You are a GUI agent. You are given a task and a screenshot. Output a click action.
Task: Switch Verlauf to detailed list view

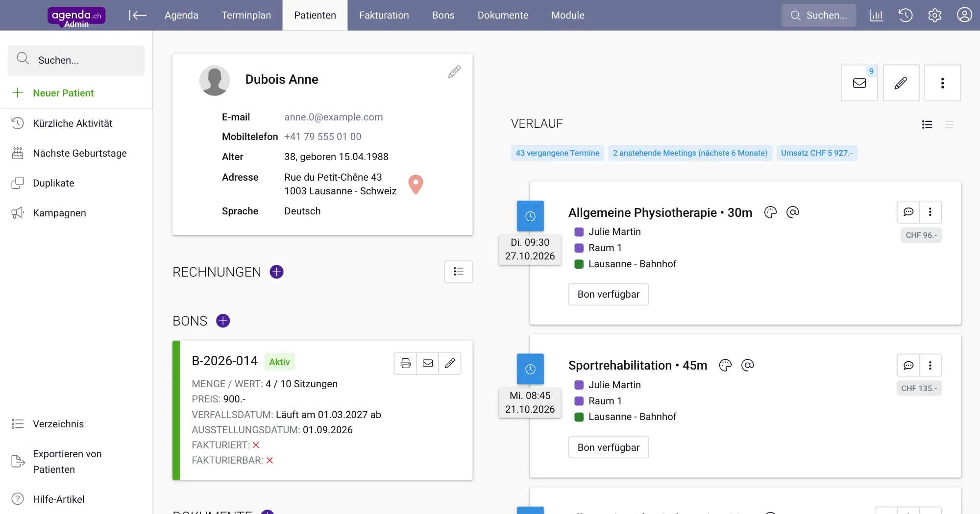927,125
